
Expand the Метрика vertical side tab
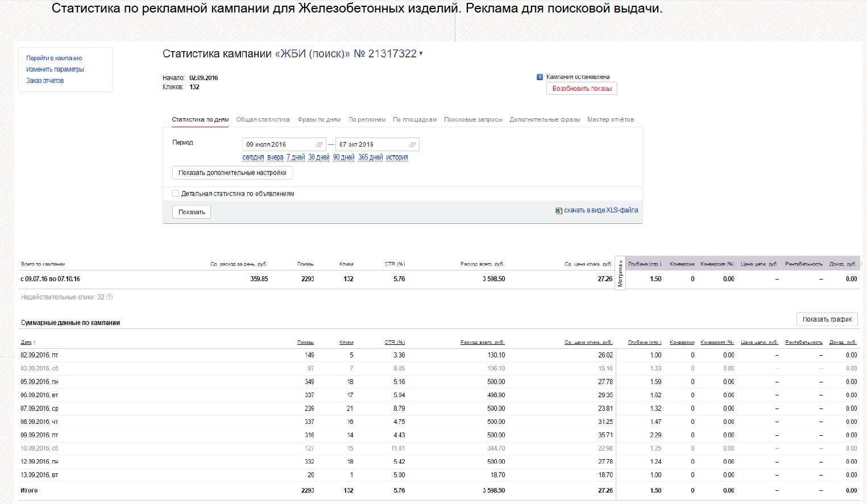click(x=620, y=273)
